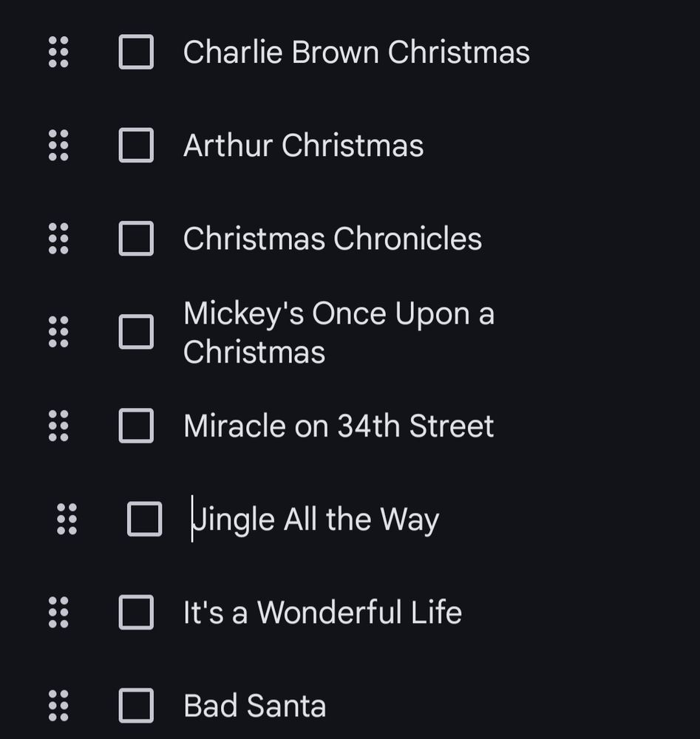Edit the It's a Wonderful Life item text
Viewport: 700px width, 739px height.
coord(322,612)
